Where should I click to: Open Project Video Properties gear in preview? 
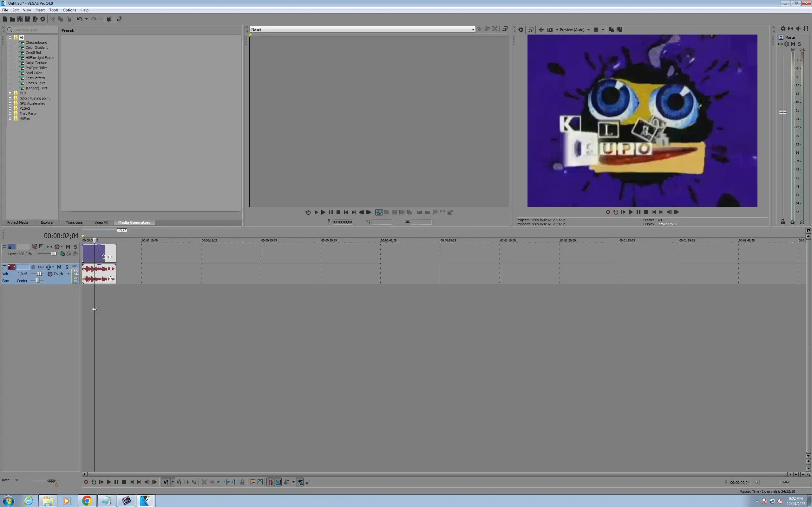pos(521,30)
